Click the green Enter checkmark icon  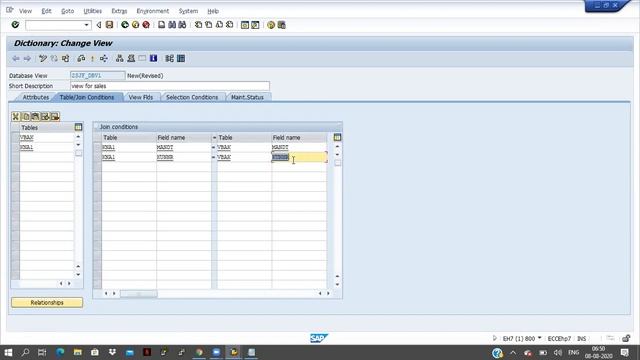coord(15,25)
